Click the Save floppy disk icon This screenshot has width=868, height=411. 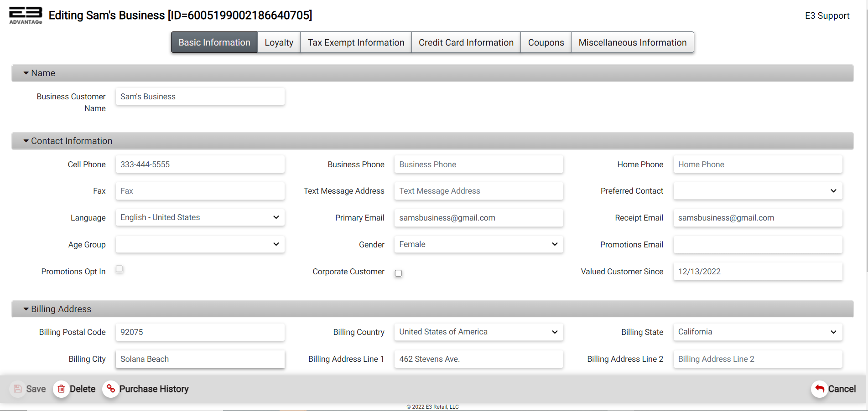coord(18,389)
